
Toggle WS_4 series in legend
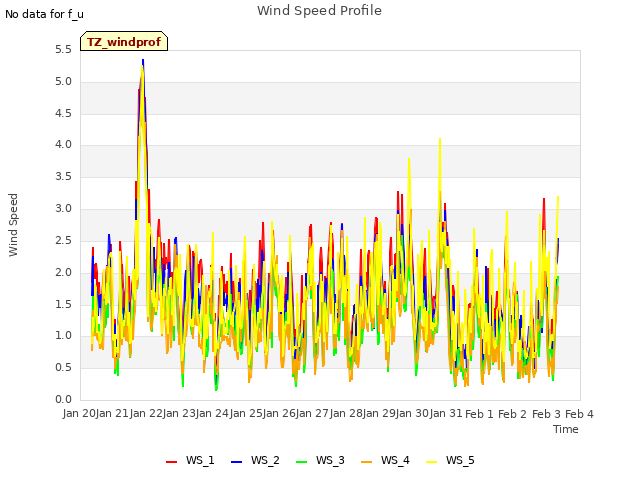[x=385, y=460]
